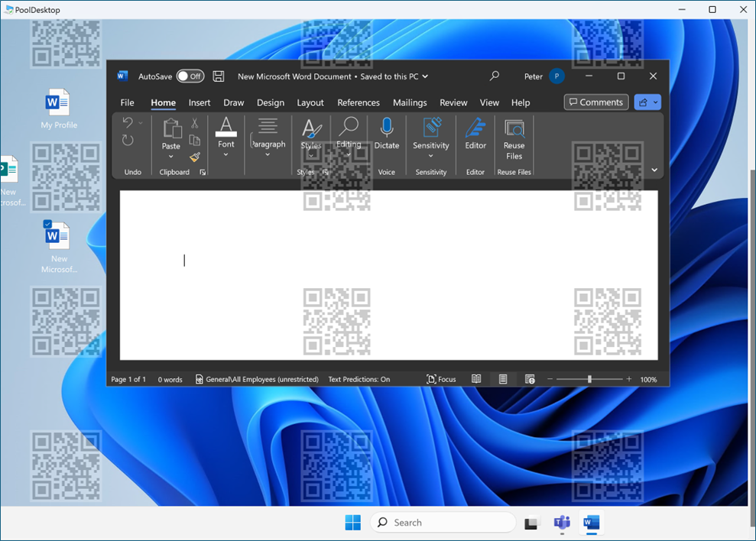Image resolution: width=756 pixels, height=541 pixels.
Task: Select the partially hidden Publisher desktop file
Action: pyautogui.click(x=10, y=181)
